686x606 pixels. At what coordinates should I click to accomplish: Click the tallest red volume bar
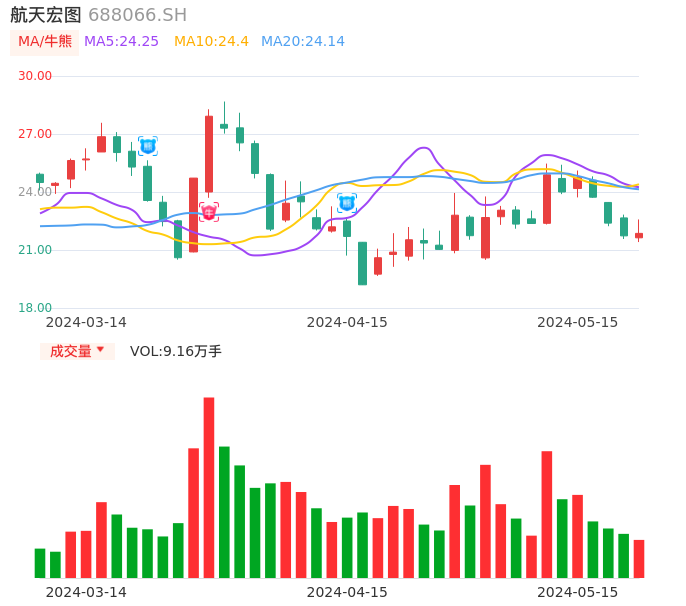[x=209, y=487]
